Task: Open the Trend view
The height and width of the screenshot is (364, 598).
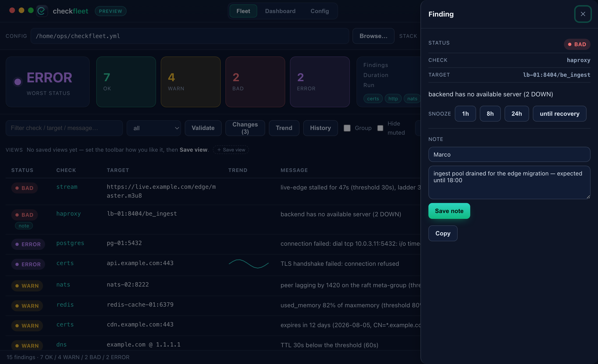Action: (284, 128)
